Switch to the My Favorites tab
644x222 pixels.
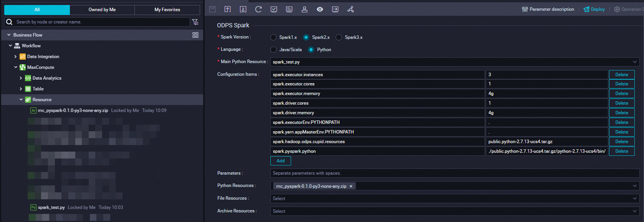(167, 10)
